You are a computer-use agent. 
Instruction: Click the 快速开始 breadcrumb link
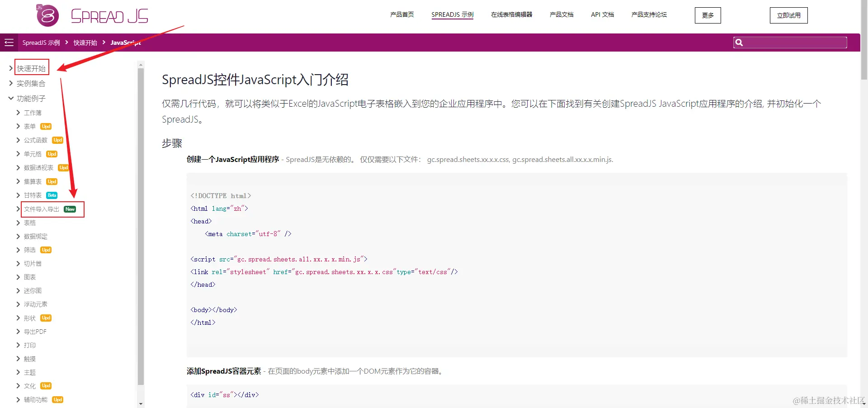85,43
